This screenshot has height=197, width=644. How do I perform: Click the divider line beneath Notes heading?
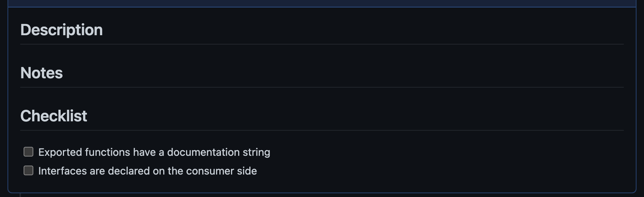(322, 87)
